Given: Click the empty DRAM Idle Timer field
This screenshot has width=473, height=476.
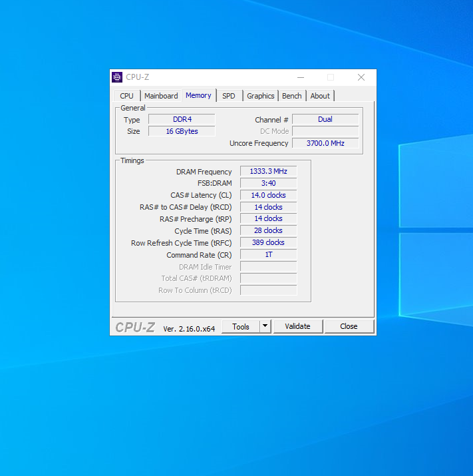Looking at the screenshot, I should pyautogui.click(x=269, y=266).
